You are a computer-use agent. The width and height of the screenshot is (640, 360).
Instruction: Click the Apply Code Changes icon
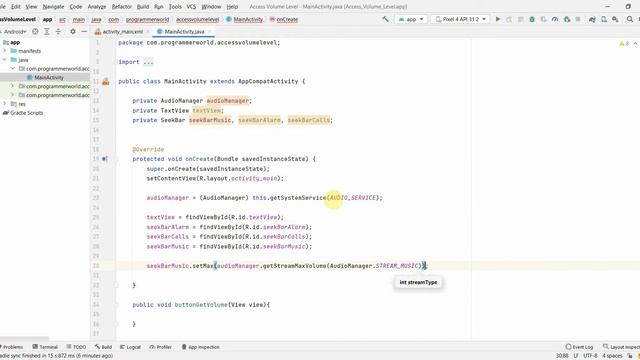(x=520, y=19)
